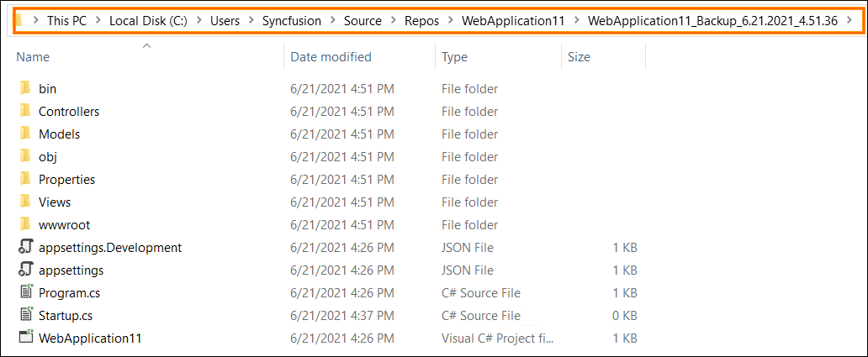Select the appsettings.Development JSON file icon
This screenshot has width=868, height=357.
coord(25,247)
